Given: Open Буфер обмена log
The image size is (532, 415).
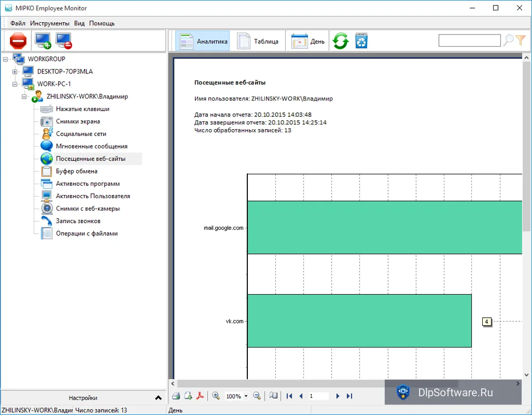Looking at the screenshot, I should [x=77, y=171].
